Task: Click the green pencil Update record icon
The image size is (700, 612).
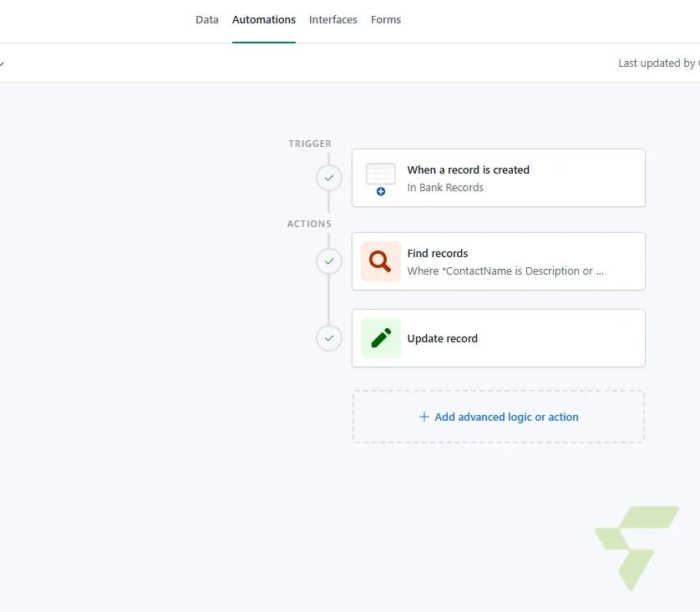Action: pyautogui.click(x=381, y=338)
